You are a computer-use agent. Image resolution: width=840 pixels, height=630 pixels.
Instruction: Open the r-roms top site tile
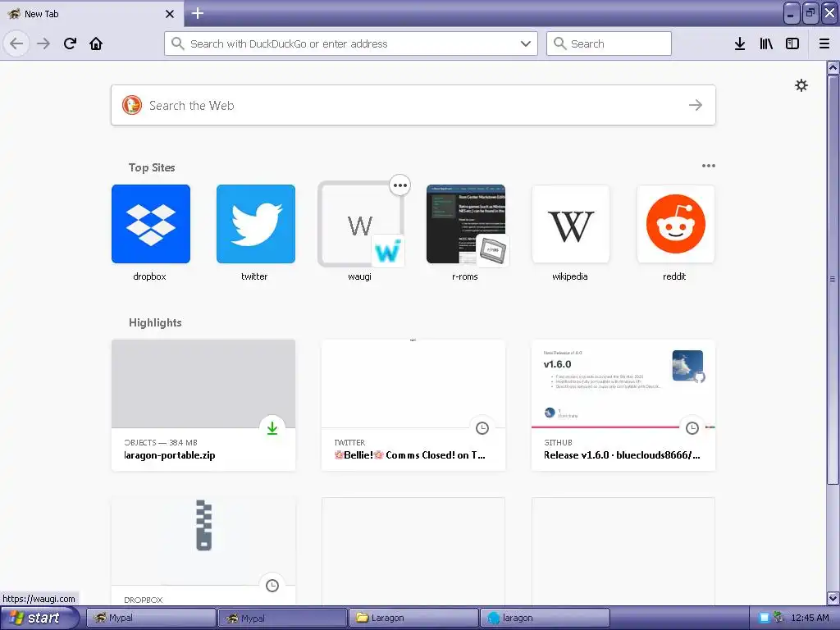click(466, 224)
